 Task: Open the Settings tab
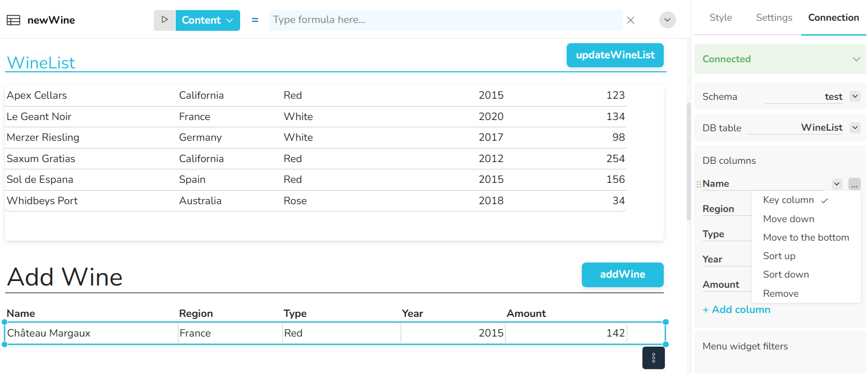click(x=774, y=18)
